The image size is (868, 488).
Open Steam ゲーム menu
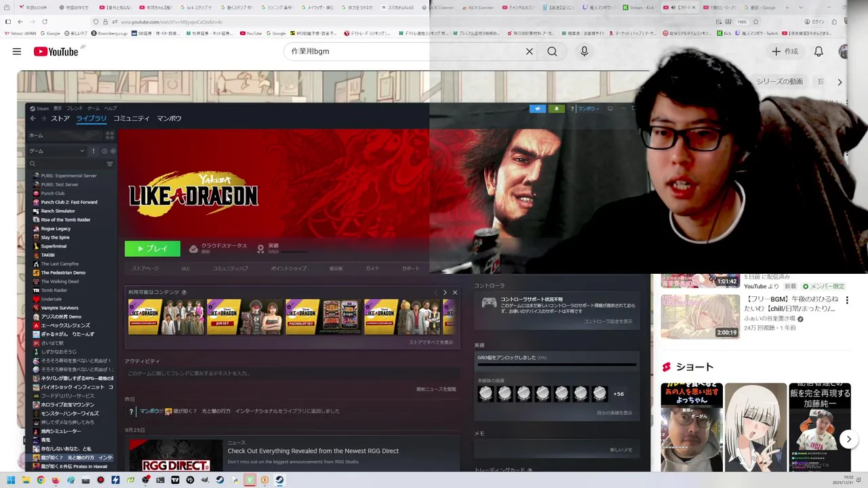(94, 108)
